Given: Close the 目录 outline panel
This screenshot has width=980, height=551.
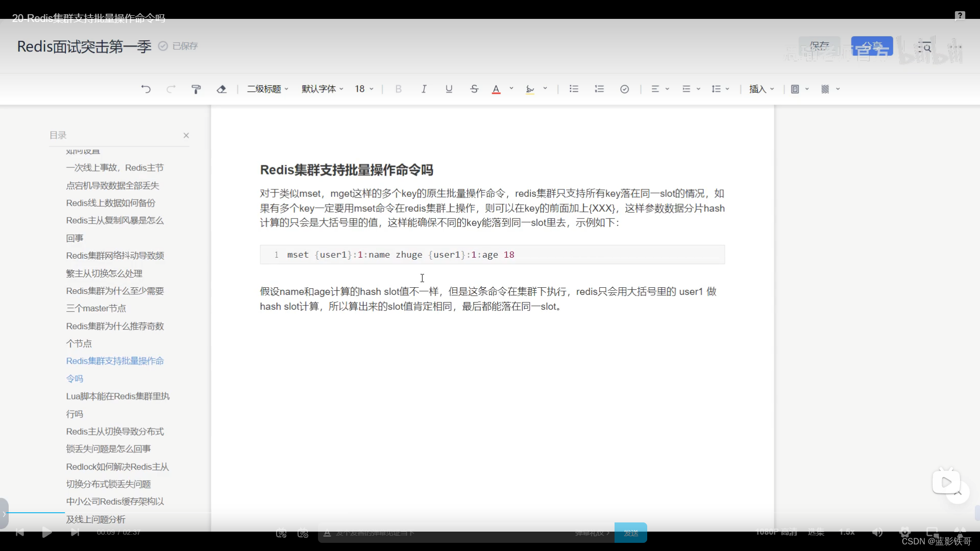Looking at the screenshot, I should pos(186,135).
